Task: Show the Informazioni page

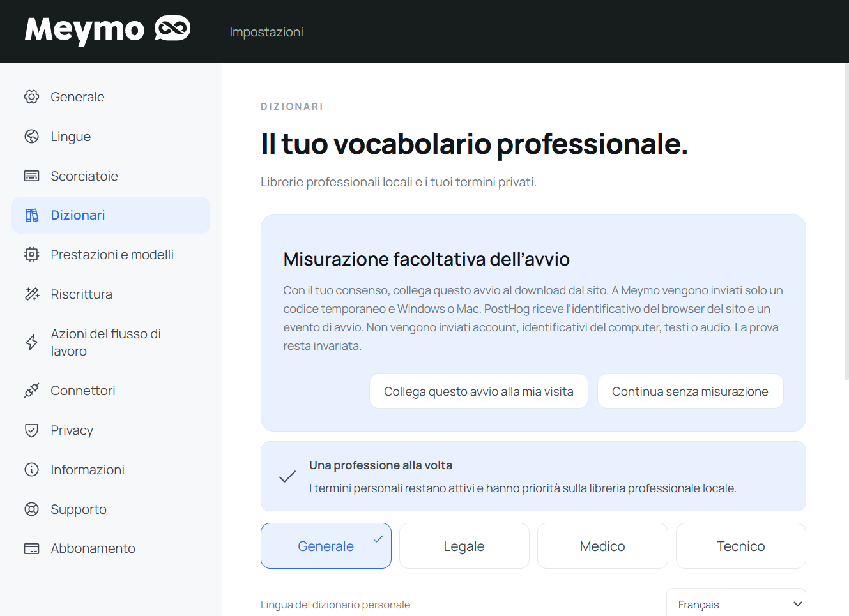Action: (111, 470)
